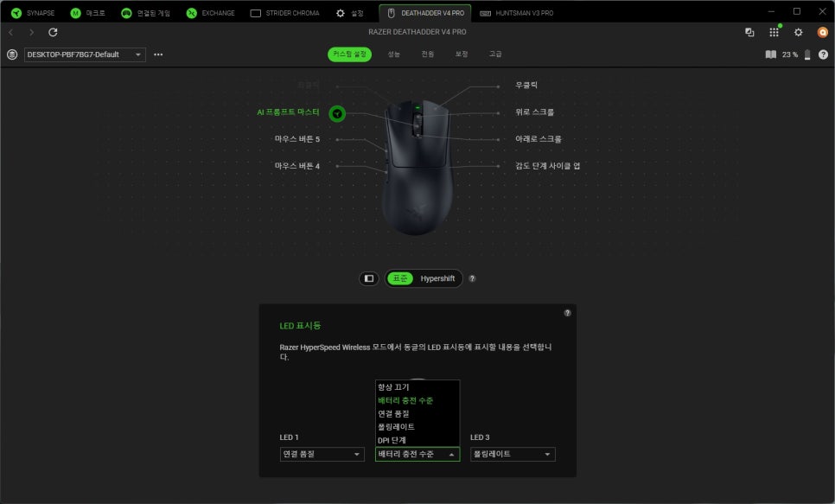
Task: Refresh the device page
Action: click(53, 33)
